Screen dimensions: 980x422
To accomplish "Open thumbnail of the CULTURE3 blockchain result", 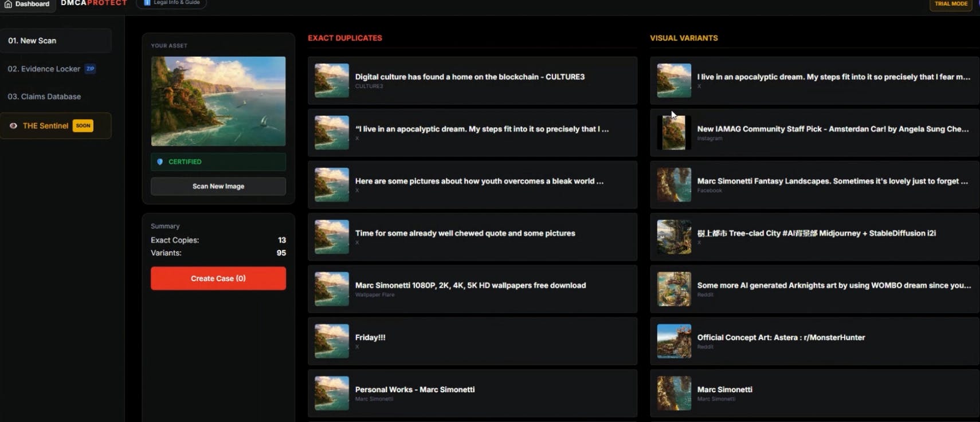I will [x=332, y=80].
